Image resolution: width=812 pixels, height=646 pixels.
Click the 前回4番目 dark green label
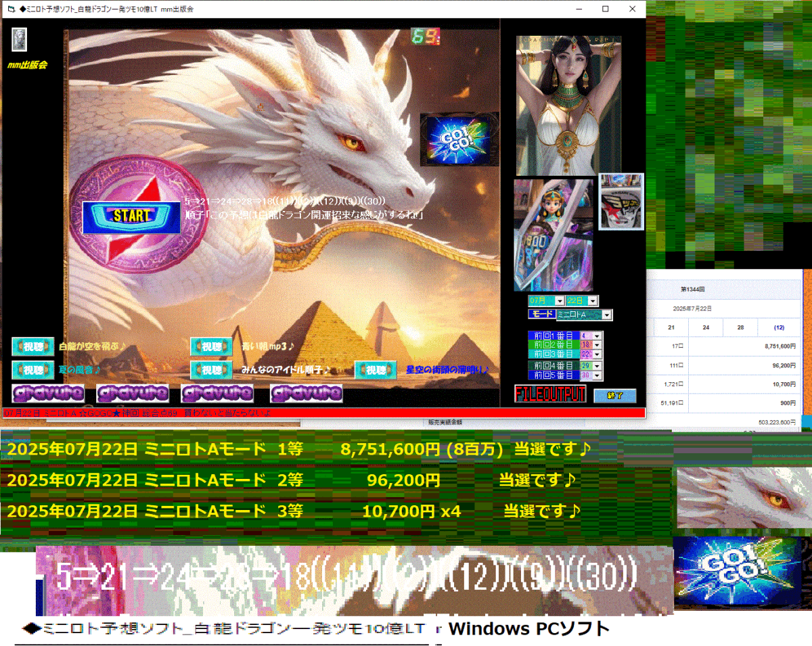click(x=553, y=365)
